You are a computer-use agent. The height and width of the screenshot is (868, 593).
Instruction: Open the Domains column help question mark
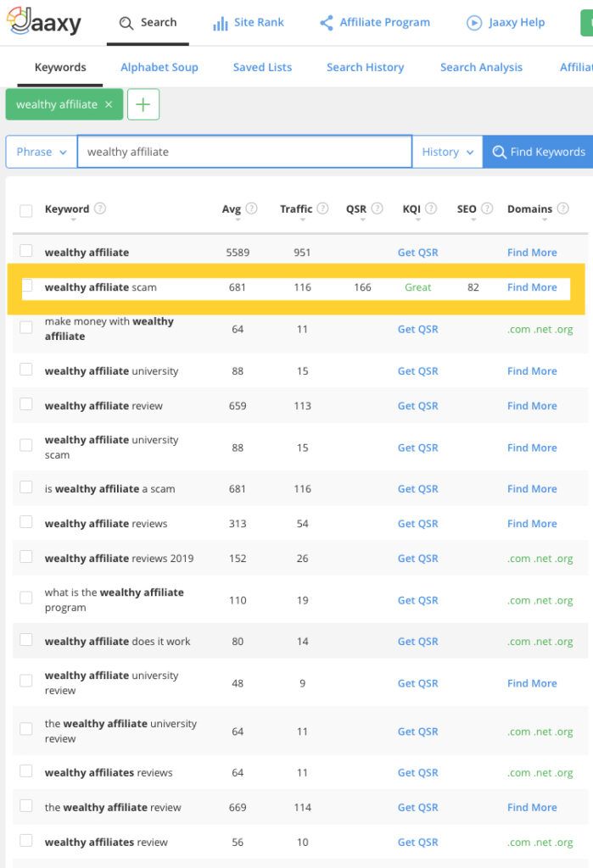pyautogui.click(x=562, y=209)
